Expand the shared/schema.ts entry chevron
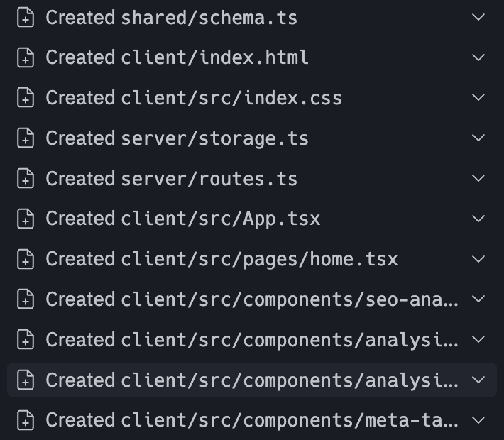 coord(478,17)
